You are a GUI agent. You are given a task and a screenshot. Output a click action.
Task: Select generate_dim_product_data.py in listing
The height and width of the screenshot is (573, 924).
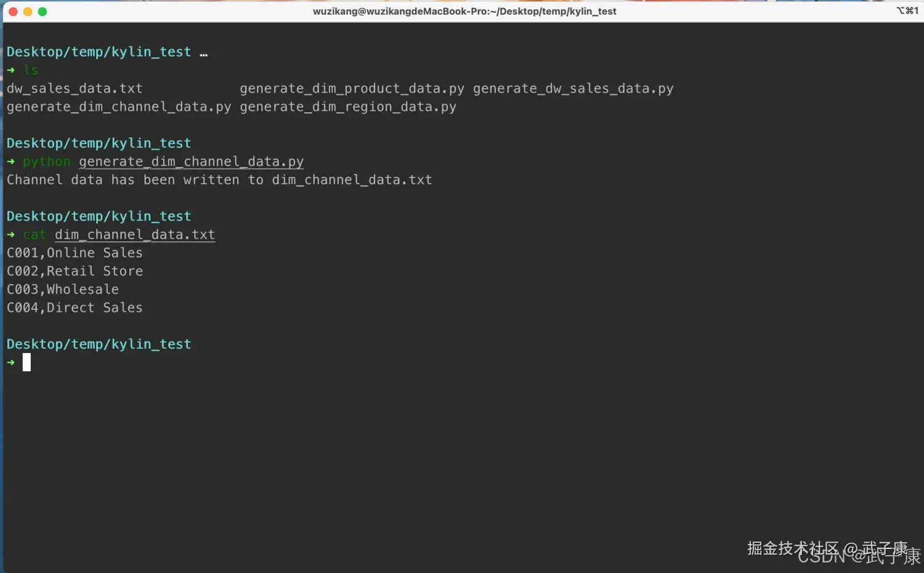click(x=352, y=89)
